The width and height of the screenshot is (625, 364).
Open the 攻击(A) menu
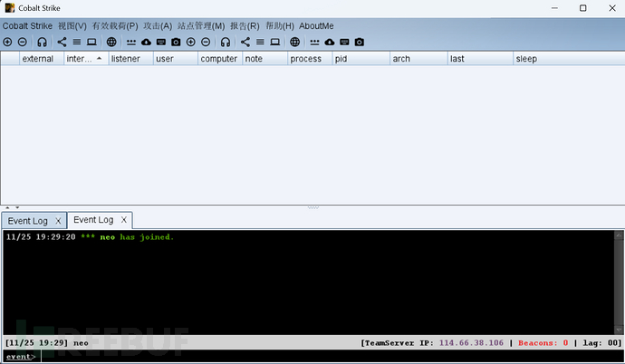pos(158,25)
